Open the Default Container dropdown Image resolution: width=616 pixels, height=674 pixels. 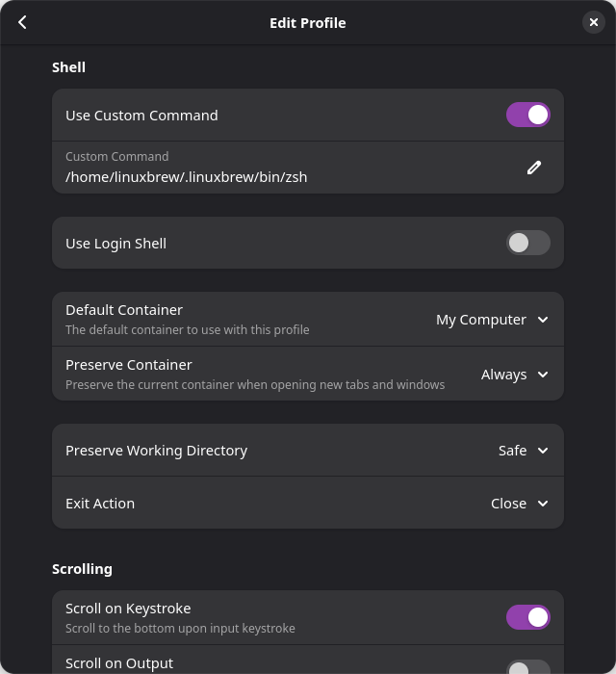tap(492, 320)
